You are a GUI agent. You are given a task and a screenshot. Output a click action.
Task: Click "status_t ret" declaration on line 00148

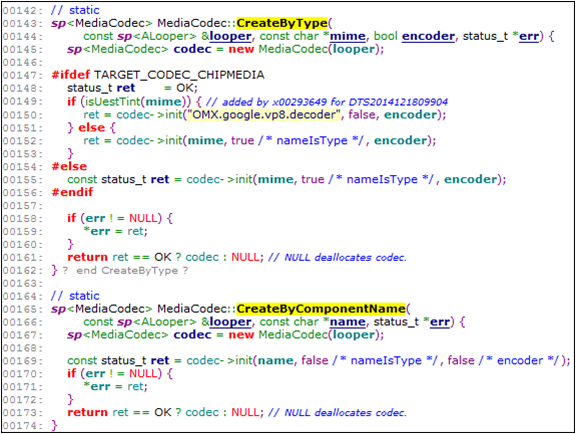(101, 88)
